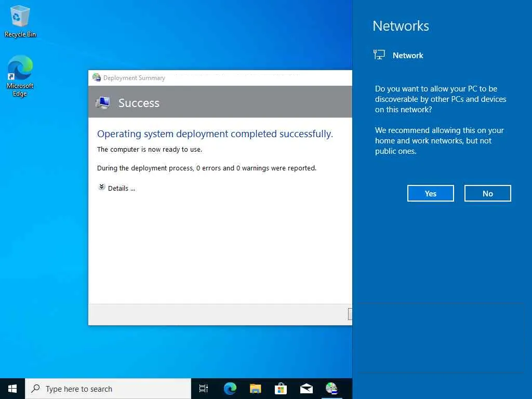This screenshot has height=399, width=532.
Task: Select the Network entry in Networks panel
Action: tap(398, 55)
